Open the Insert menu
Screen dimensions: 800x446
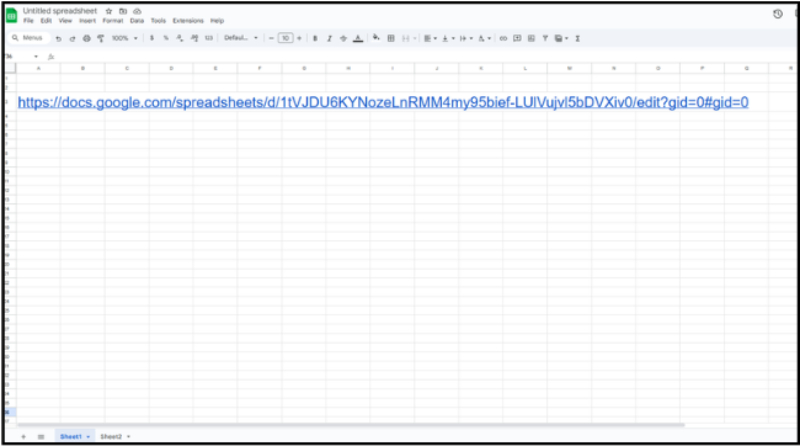point(87,21)
